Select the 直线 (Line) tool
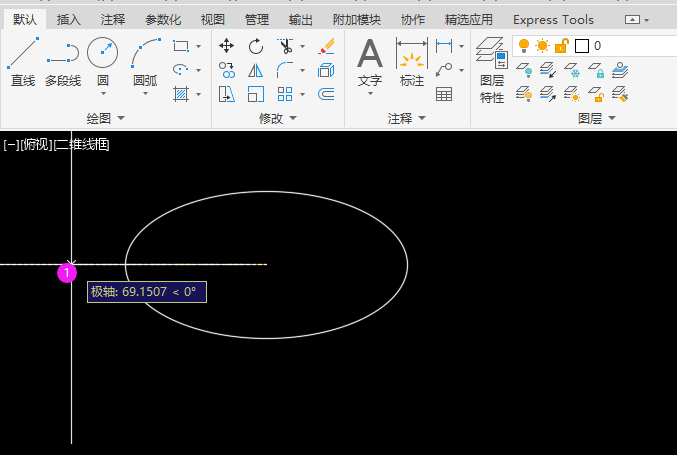 click(23, 61)
